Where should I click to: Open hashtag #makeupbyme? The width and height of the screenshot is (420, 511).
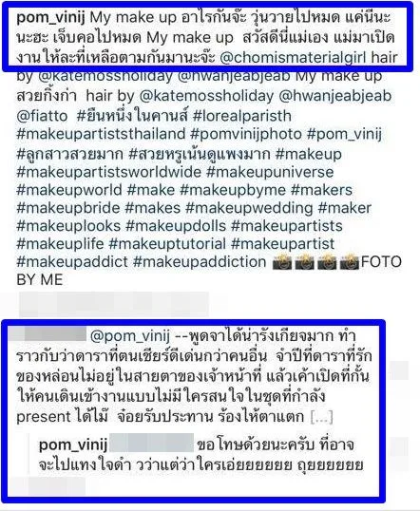[x=233, y=190]
